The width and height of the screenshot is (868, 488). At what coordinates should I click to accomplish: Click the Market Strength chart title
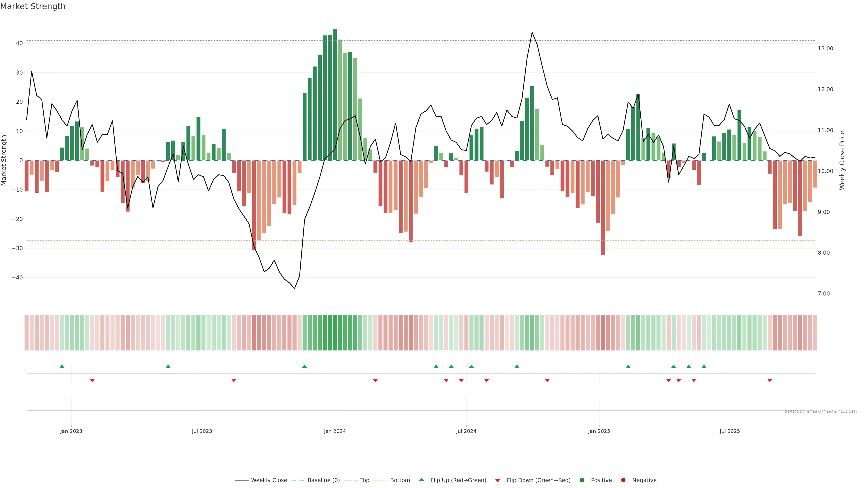point(33,6)
